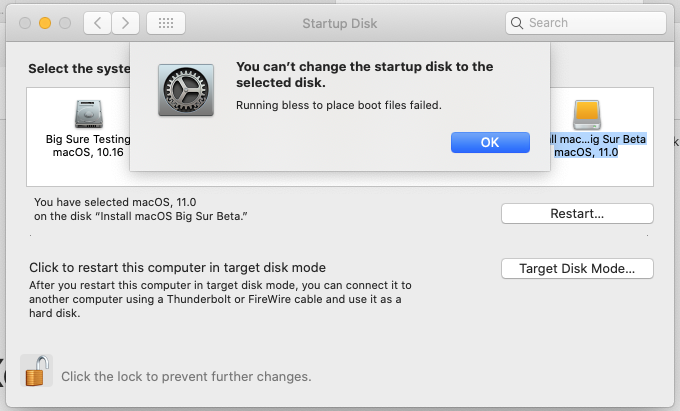Select the orange Install macOS Big Sur Beta disk
The height and width of the screenshot is (411, 680).
pos(586,114)
